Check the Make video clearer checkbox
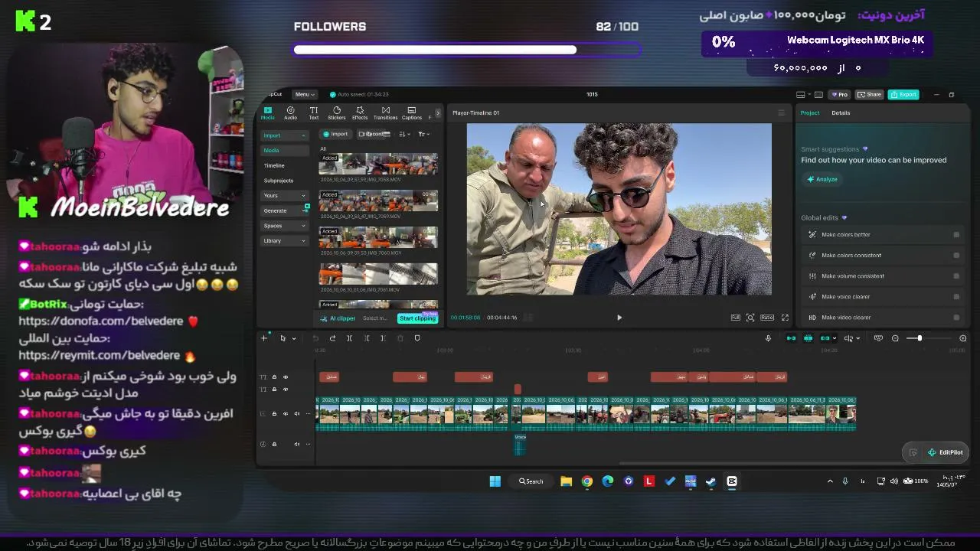The width and height of the screenshot is (980, 551). pyautogui.click(x=956, y=318)
